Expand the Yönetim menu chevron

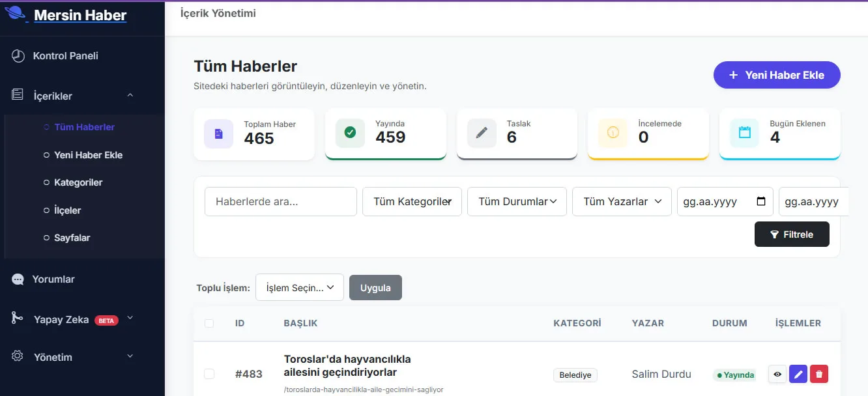click(x=130, y=356)
